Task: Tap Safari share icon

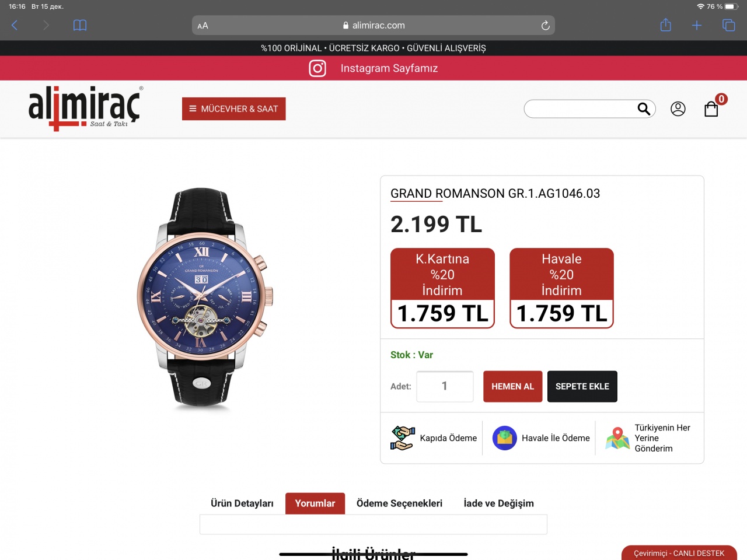Action: pyautogui.click(x=665, y=25)
